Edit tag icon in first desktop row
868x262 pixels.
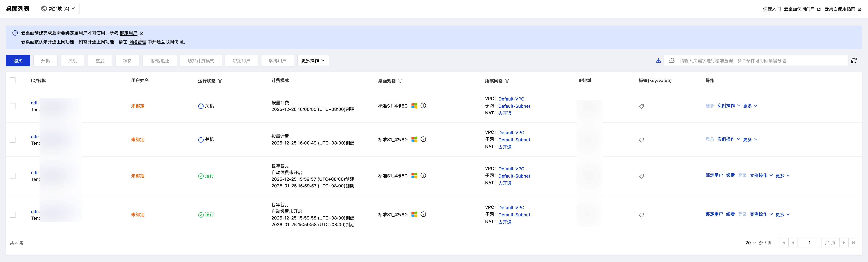(641, 106)
